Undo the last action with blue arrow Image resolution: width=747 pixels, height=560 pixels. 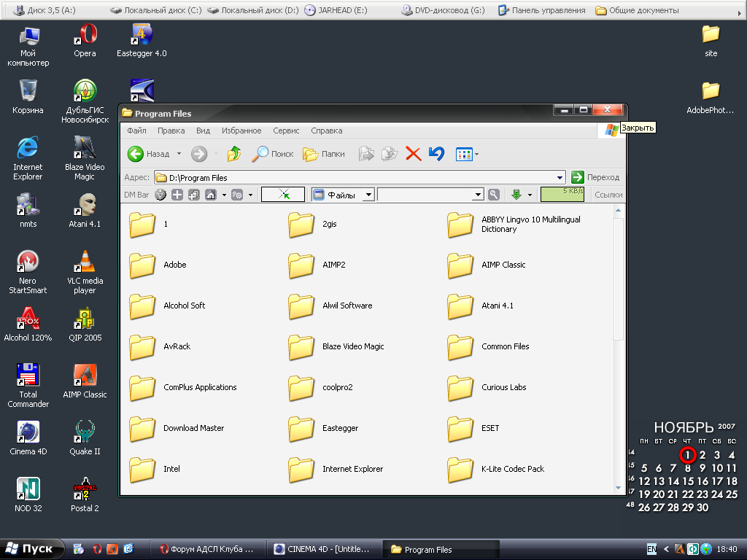(436, 154)
